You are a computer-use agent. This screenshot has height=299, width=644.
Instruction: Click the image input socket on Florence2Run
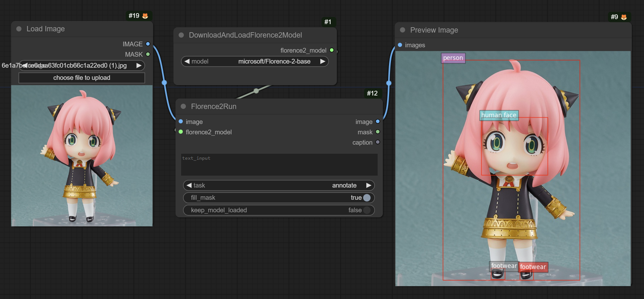point(181,121)
